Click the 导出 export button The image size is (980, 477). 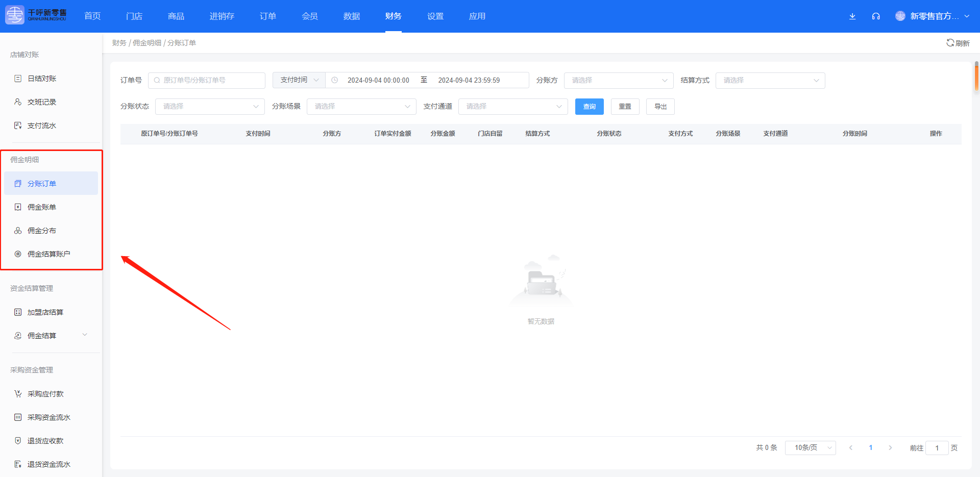click(x=660, y=107)
